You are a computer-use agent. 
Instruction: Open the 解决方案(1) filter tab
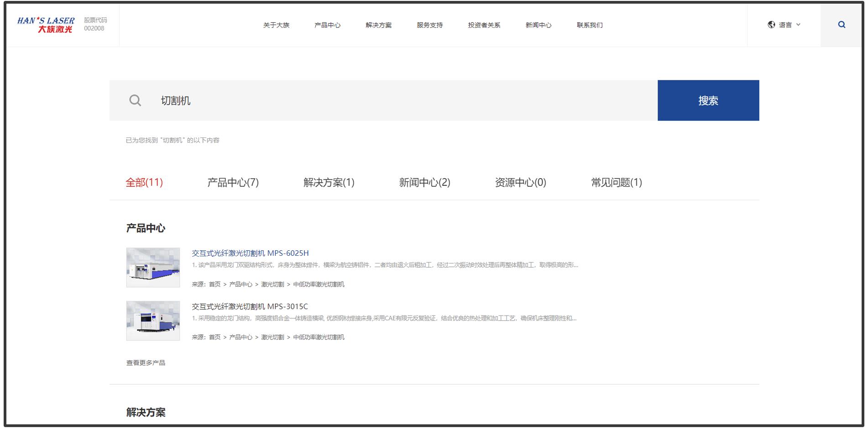[x=328, y=182]
